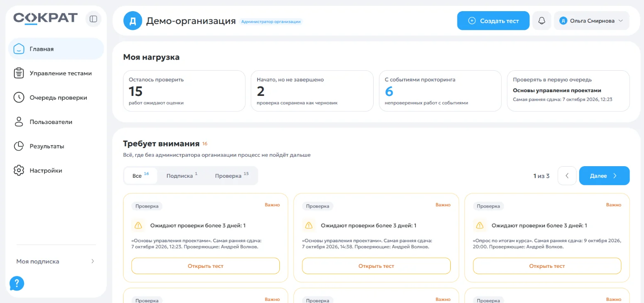644x303 pixels.
Task: Select the Все filter tab
Action: click(x=140, y=176)
